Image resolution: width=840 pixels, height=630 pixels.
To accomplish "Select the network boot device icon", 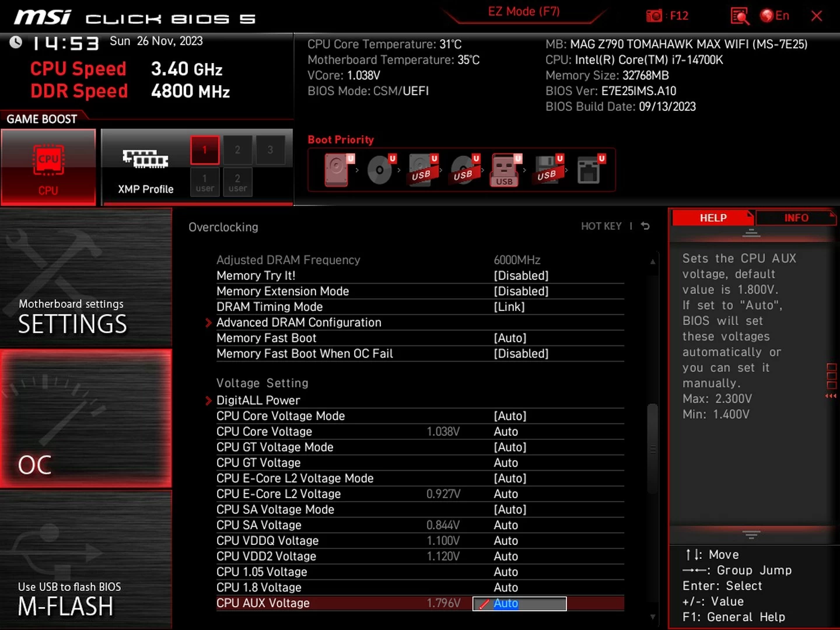I will click(x=589, y=170).
